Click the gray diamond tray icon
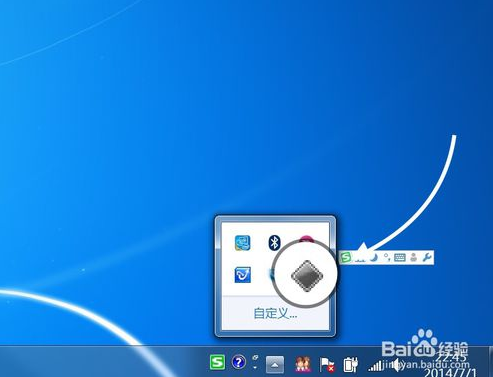This screenshot has height=377, width=493. [x=307, y=276]
